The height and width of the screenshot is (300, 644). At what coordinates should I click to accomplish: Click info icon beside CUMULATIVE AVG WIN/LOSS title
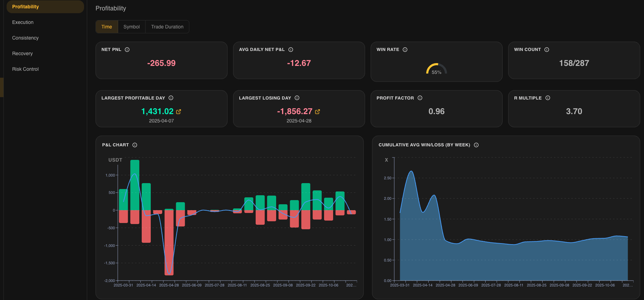pos(476,145)
